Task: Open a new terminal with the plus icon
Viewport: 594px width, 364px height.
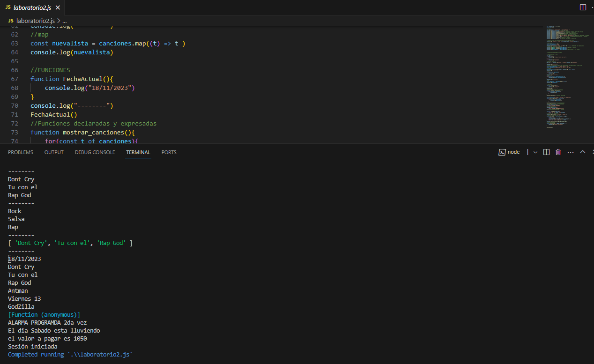Action: [527, 152]
